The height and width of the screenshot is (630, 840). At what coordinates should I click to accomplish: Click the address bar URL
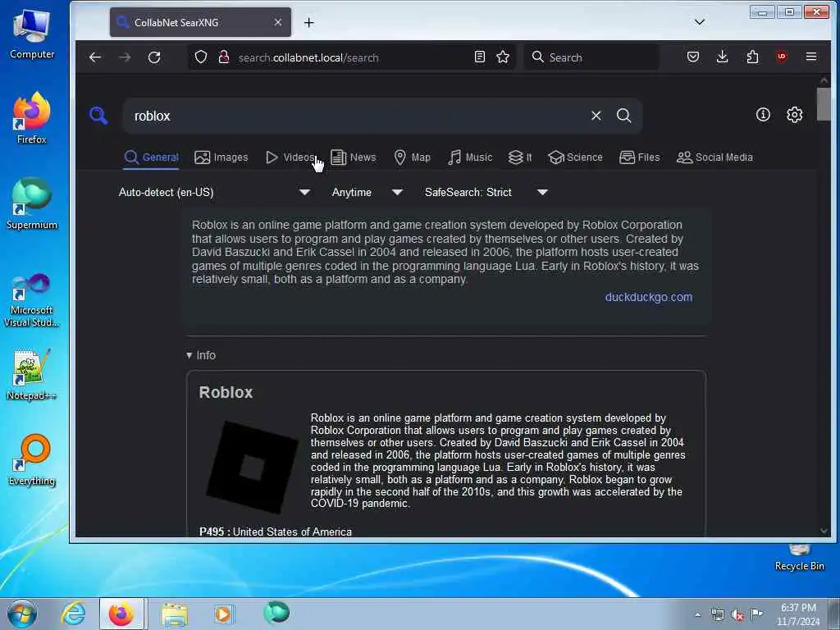pyautogui.click(x=308, y=57)
